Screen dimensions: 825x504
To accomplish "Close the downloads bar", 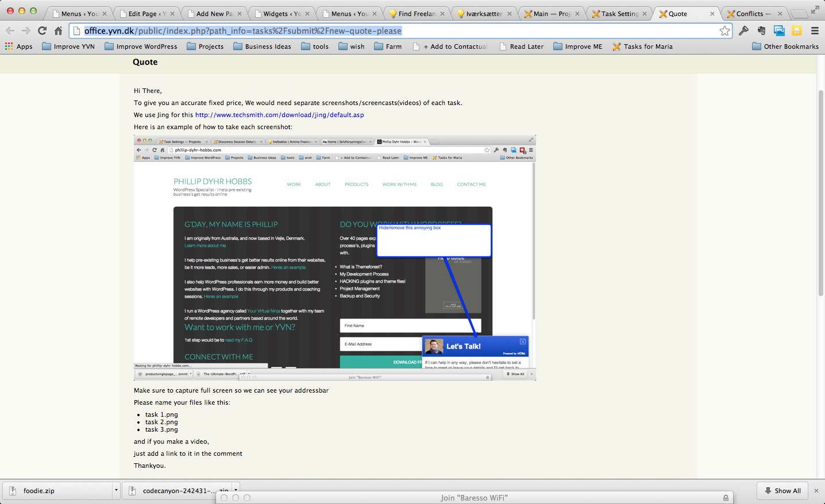I will (x=816, y=491).
